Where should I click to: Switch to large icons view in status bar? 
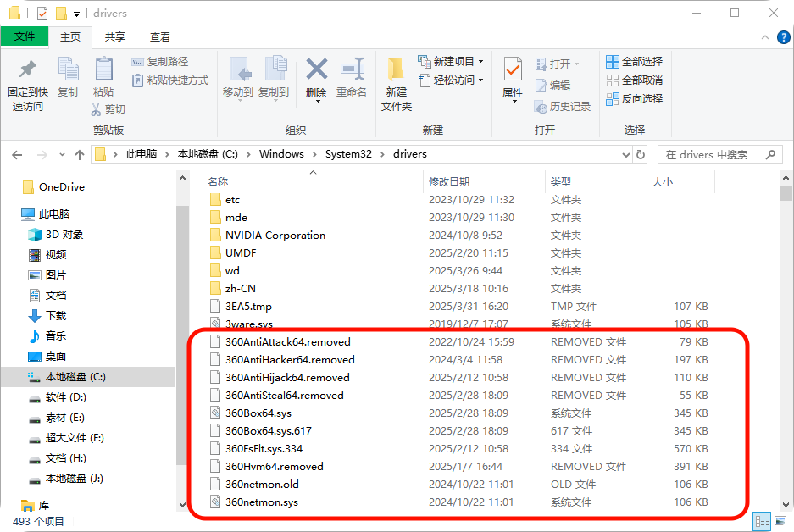[780, 521]
